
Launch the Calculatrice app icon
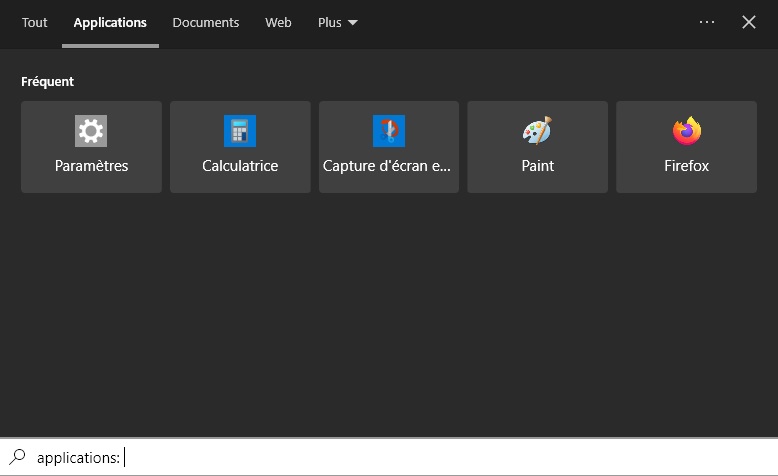point(240,131)
